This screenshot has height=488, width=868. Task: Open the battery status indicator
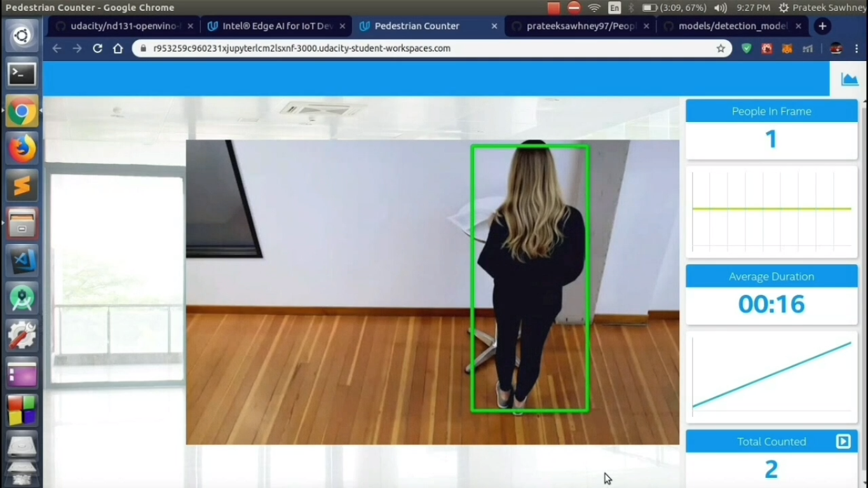(674, 8)
